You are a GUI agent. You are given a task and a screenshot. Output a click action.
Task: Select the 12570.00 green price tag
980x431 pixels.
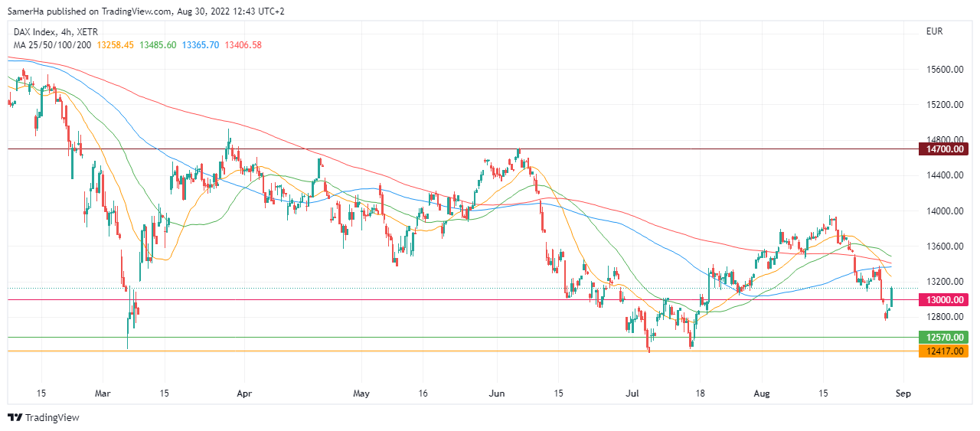click(x=946, y=337)
